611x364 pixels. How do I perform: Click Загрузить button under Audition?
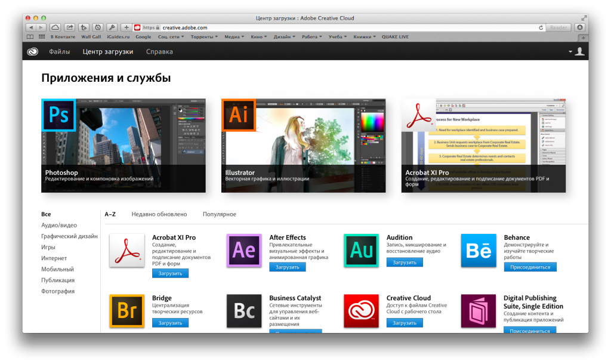[x=405, y=263]
